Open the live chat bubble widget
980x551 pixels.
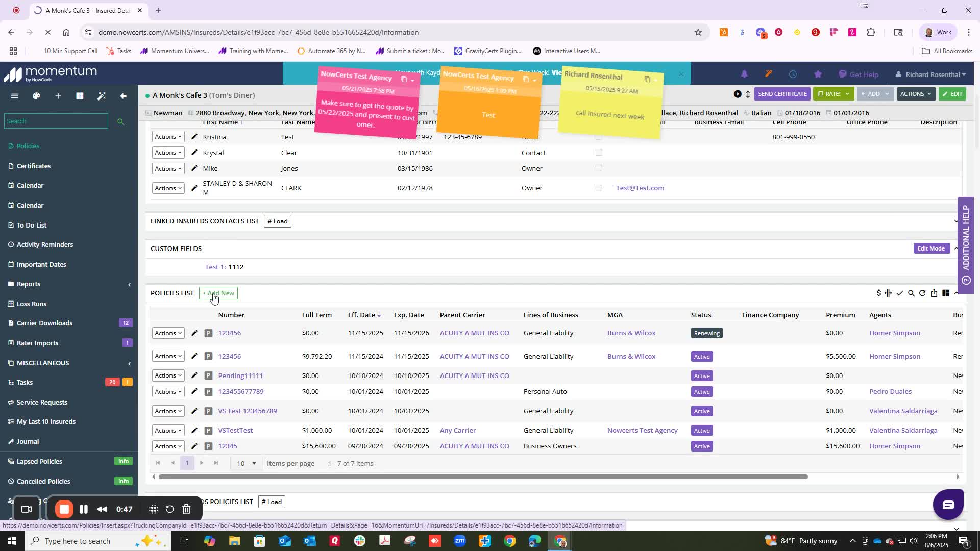[x=948, y=505]
